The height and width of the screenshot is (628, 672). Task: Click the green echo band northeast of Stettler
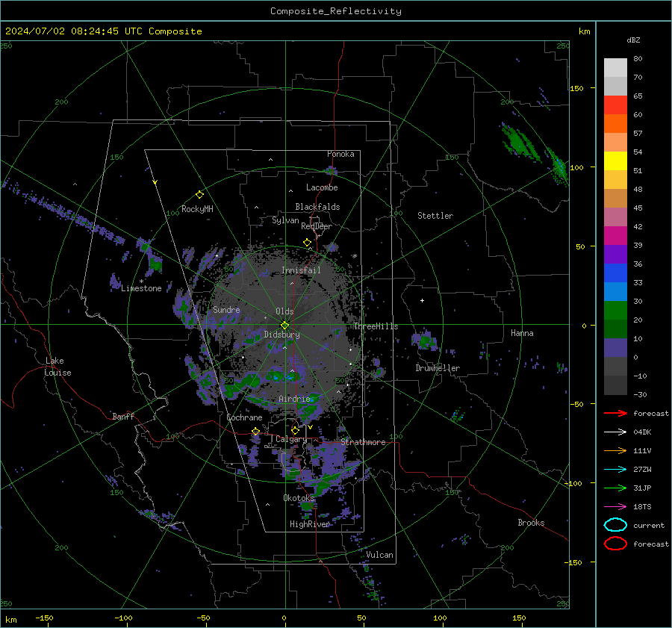(520, 143)
